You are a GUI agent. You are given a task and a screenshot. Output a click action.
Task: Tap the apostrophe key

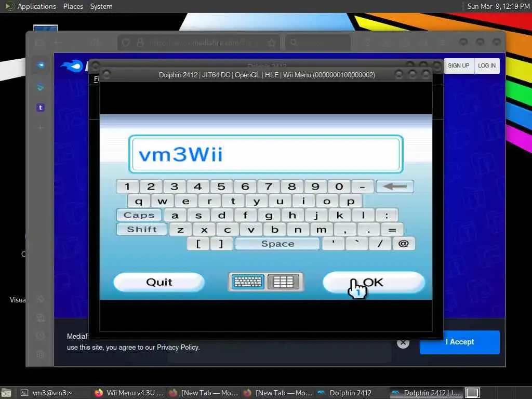(333, 244)
